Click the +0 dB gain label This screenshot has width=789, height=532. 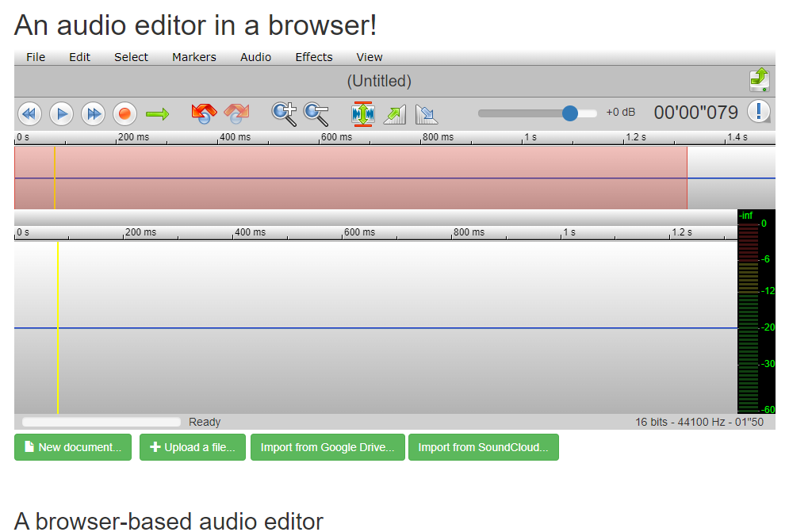pos(620,113)
